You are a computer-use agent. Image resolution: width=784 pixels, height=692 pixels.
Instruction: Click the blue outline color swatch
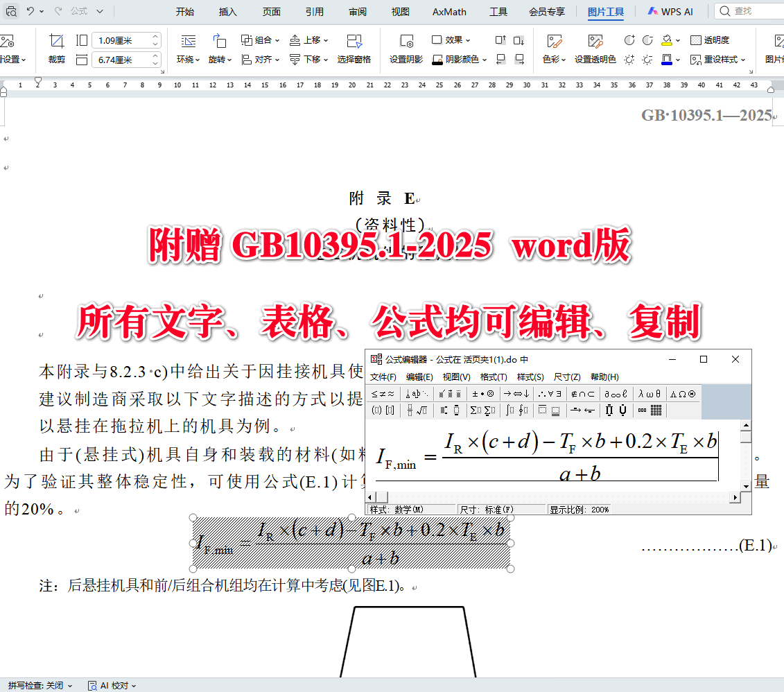tap(666, 63)
